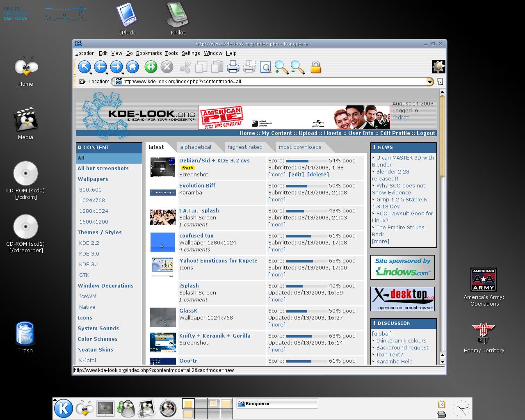Clear the location bar icon

pyautogui.click(x=82, y=82)
